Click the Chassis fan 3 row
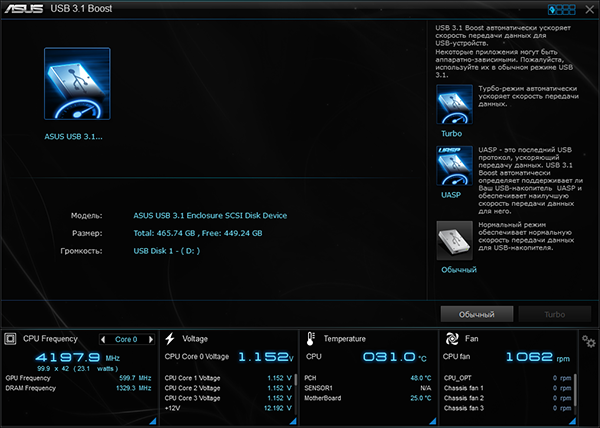 point(507,408)
